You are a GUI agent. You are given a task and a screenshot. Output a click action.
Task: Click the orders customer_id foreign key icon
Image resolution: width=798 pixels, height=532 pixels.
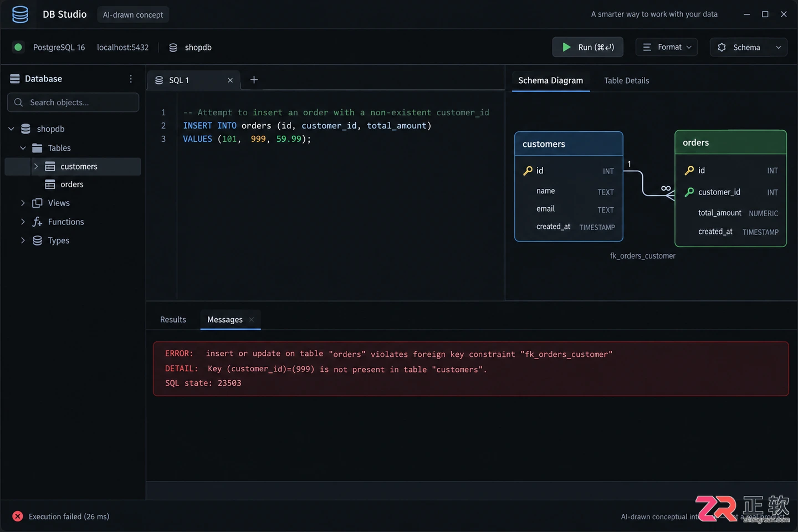(689, 192)
